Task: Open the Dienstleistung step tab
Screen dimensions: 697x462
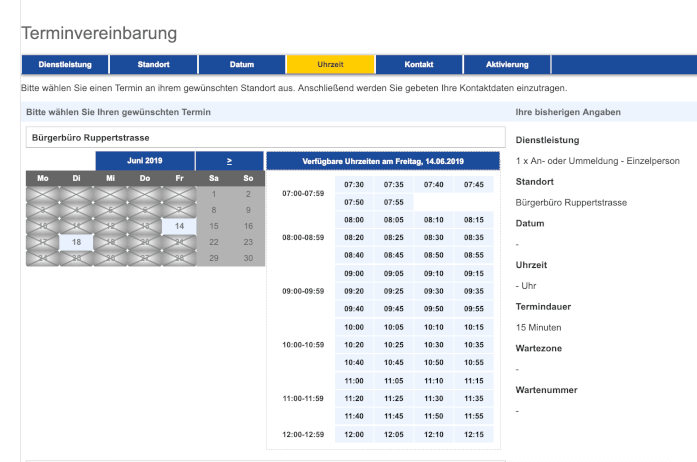Action: (x=65, y=65)
